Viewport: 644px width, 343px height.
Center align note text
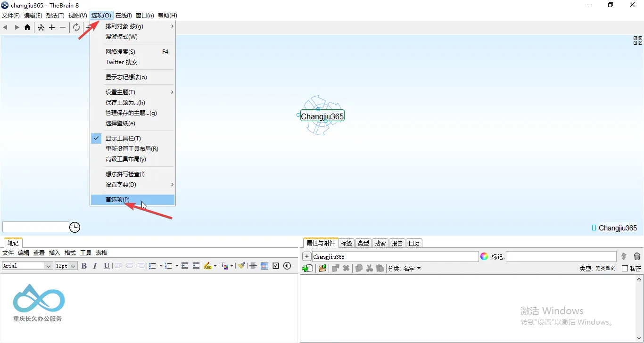point(130,266)
